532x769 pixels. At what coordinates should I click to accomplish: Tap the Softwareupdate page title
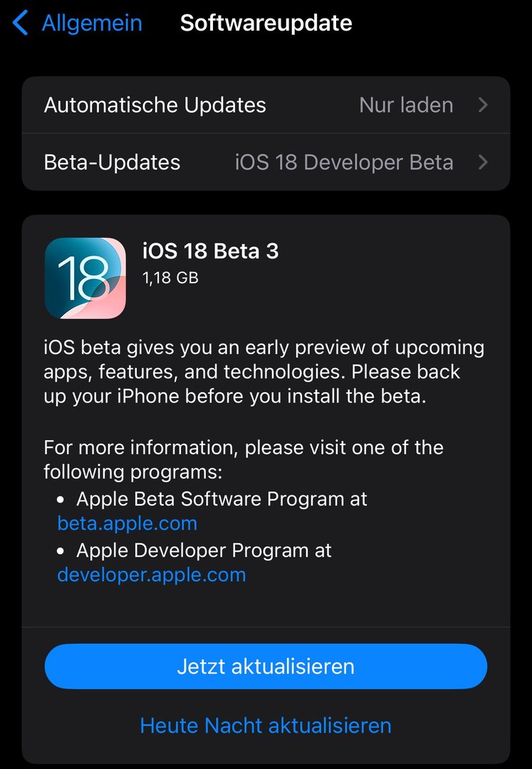point(266,23)
